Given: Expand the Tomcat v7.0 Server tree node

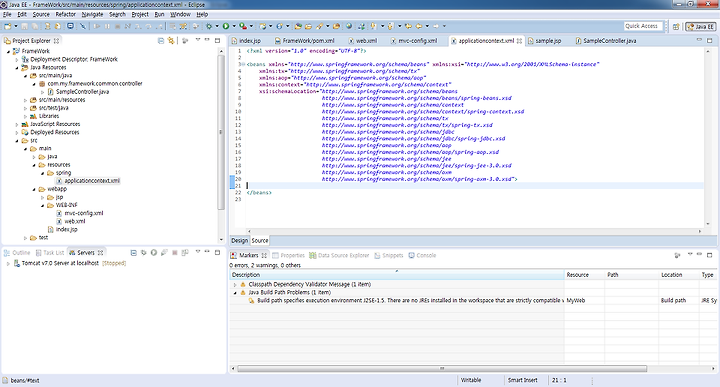Looking at the screenshot, I should pyautogui.click(x=8, y=264).
